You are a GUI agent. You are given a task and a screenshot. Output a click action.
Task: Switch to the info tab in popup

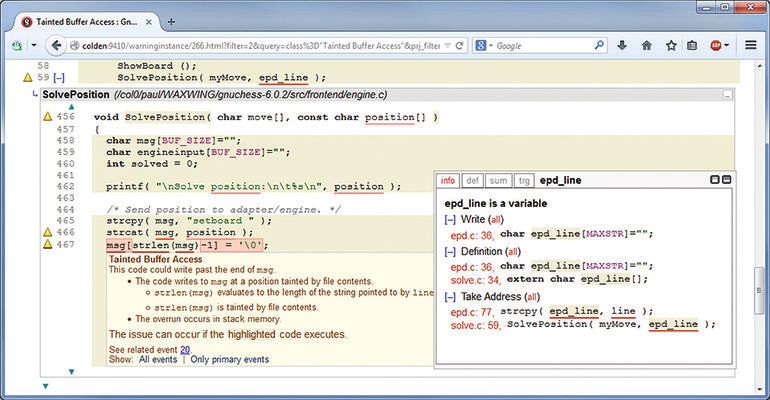point(447,180)
